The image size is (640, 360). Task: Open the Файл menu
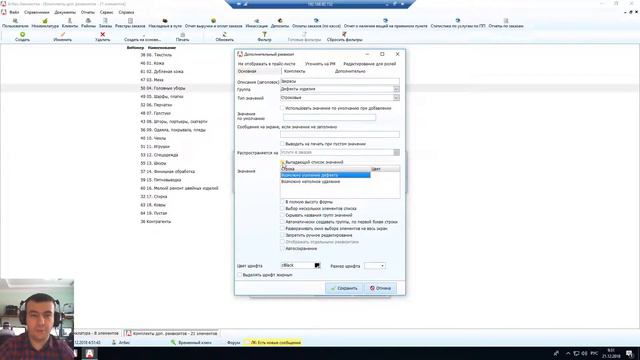click(14, 12)
